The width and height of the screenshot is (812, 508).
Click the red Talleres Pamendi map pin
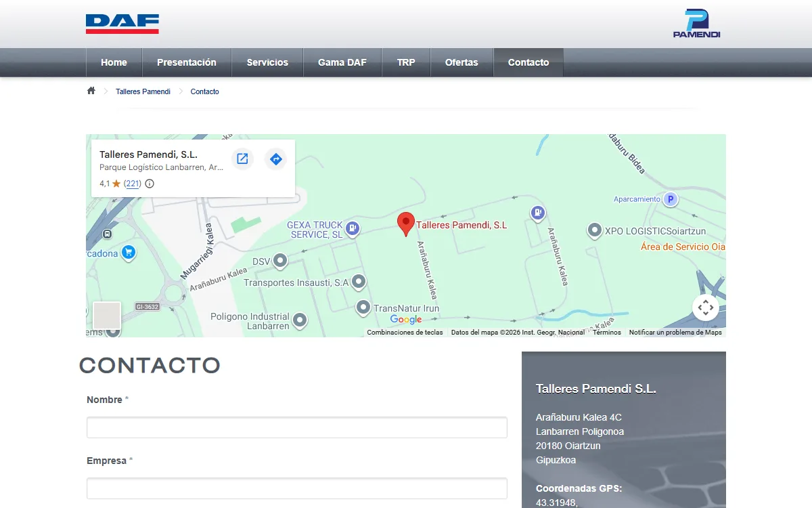coord(405,224)
